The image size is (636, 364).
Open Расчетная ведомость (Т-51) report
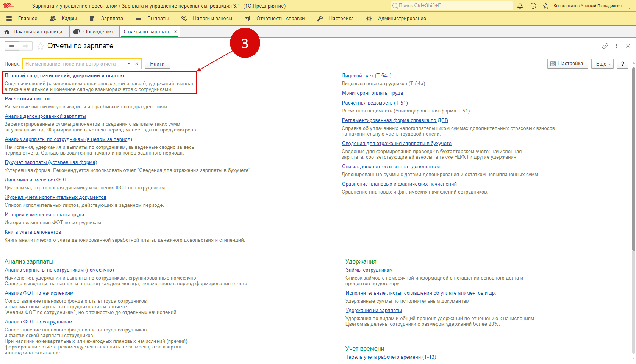[x=375, y=103]
